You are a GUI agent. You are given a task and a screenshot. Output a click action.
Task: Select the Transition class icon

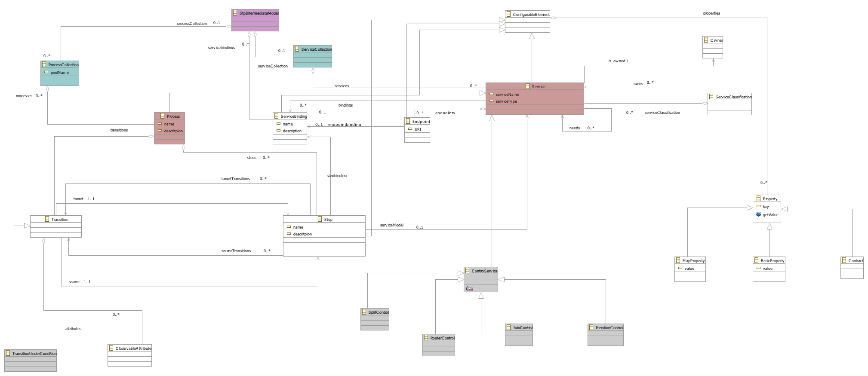pyautogui.click(x=47, y=219)
